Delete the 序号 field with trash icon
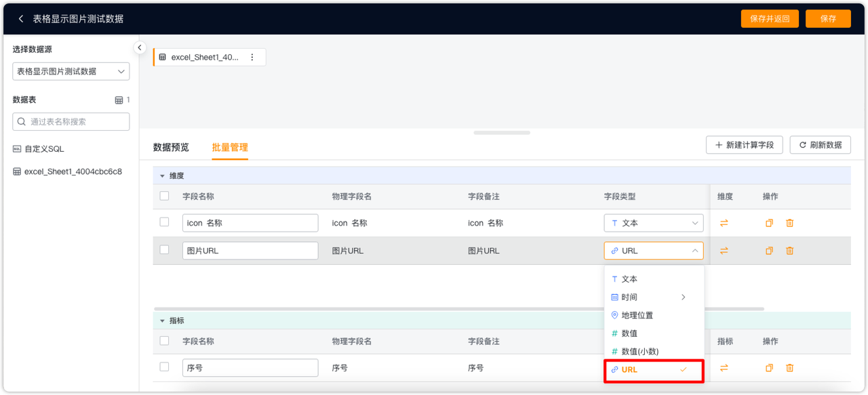The width and height of the screenshot is (868, 395). (x=789, y=368)
